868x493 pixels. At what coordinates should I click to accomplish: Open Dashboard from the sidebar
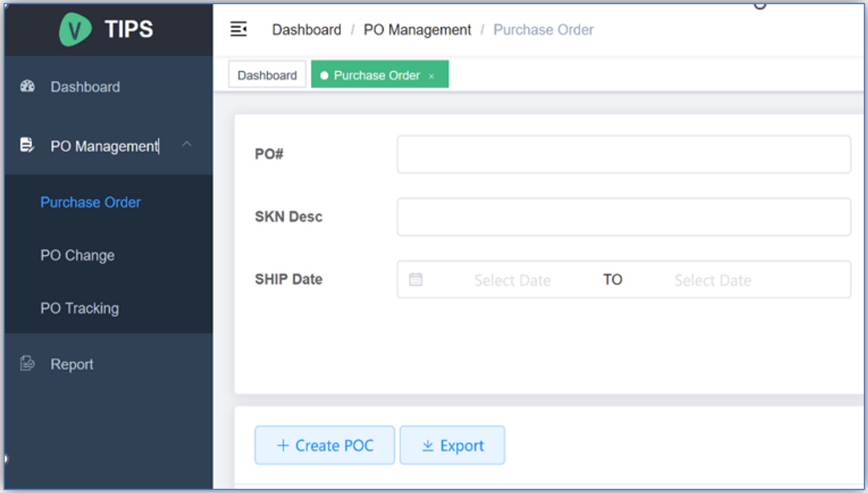pos(85,87)
